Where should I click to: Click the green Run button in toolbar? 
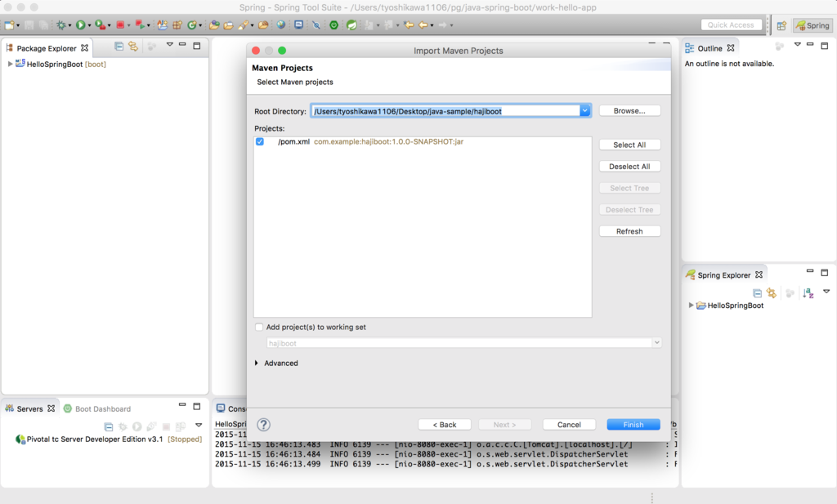coord(80,25)
